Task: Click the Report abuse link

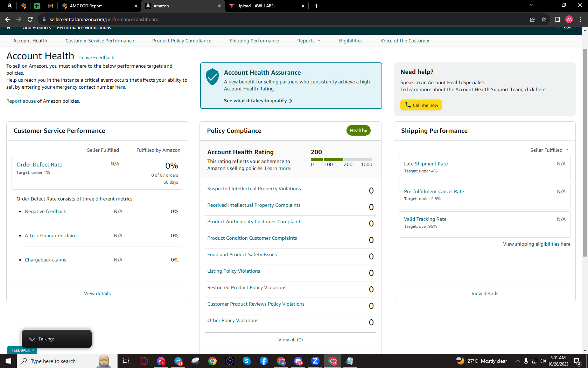Action: (x=21, y=101)
